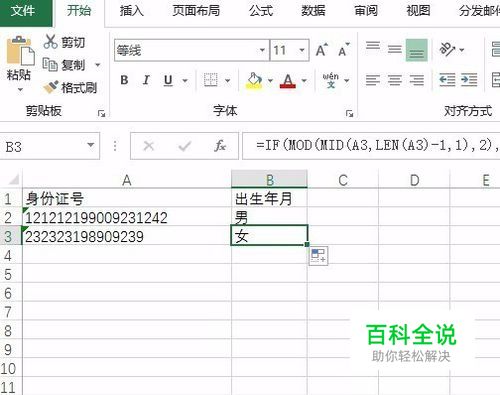Viewport: 500px width, 395px height.
Task: Switch to the Home (开始) tab
Action: 79,11
